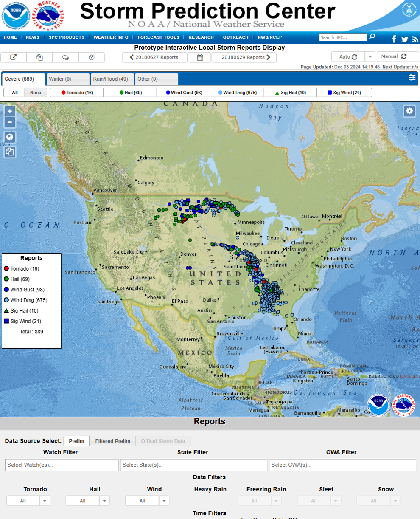Open the Select State(s) filter box
This screenshot has width=420, height=519.
(x=194, y=465)
